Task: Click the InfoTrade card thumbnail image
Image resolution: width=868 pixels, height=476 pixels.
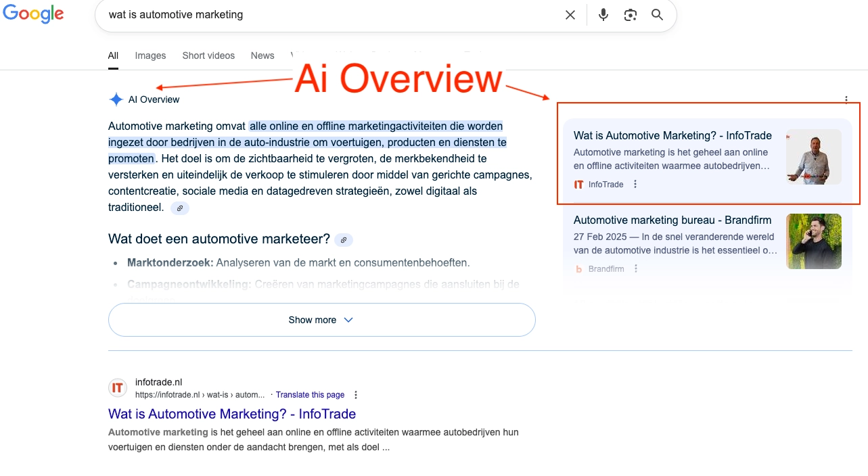Action: click(x=814, y=157)
